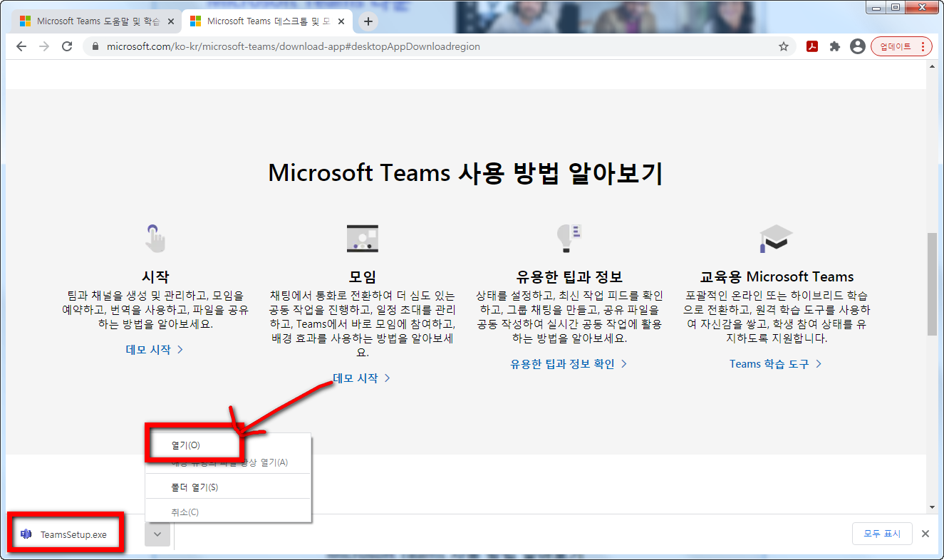This screenshot has width=944, height=560.
Task: Click the 모임 whiteboard icon
Action: coord(363,239)
